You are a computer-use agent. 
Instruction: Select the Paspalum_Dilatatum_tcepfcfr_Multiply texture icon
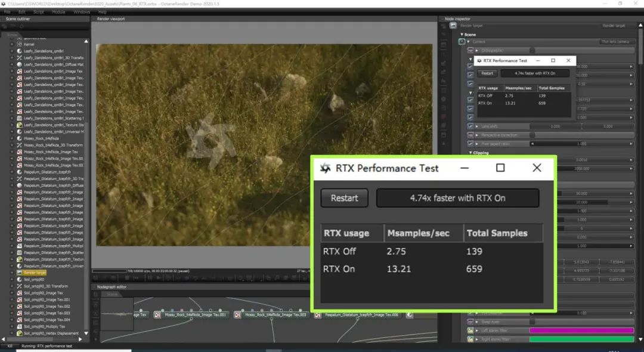(19, 246)
